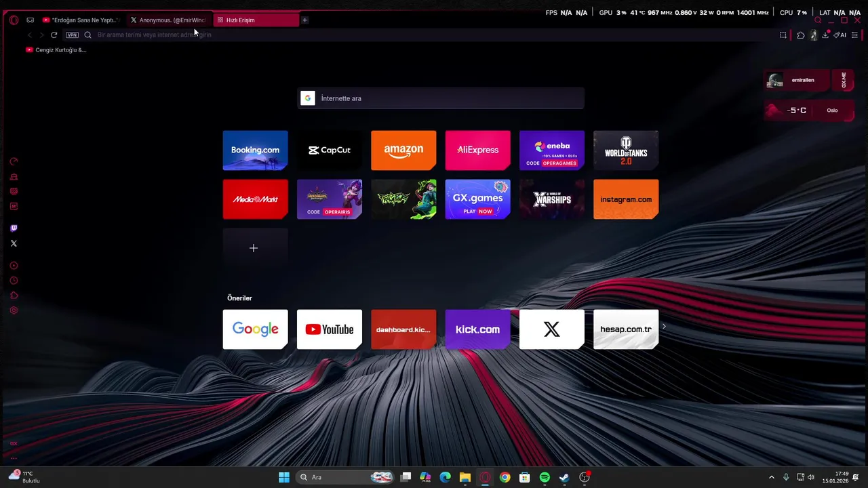Open the sidebar icon below GX Cleaner
This screenshot has width=868, height=488.
(x=14, y=191)
